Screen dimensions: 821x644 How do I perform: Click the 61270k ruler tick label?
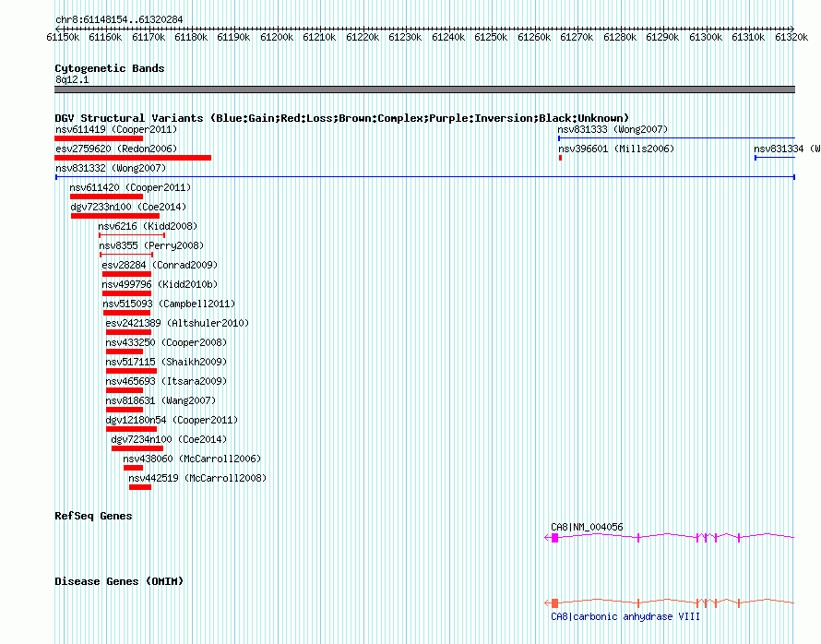[x=577, y=37]
